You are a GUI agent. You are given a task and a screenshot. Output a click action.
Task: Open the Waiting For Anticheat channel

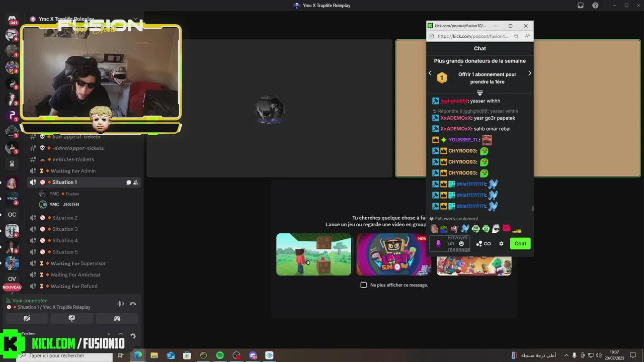tap(84, 275)
